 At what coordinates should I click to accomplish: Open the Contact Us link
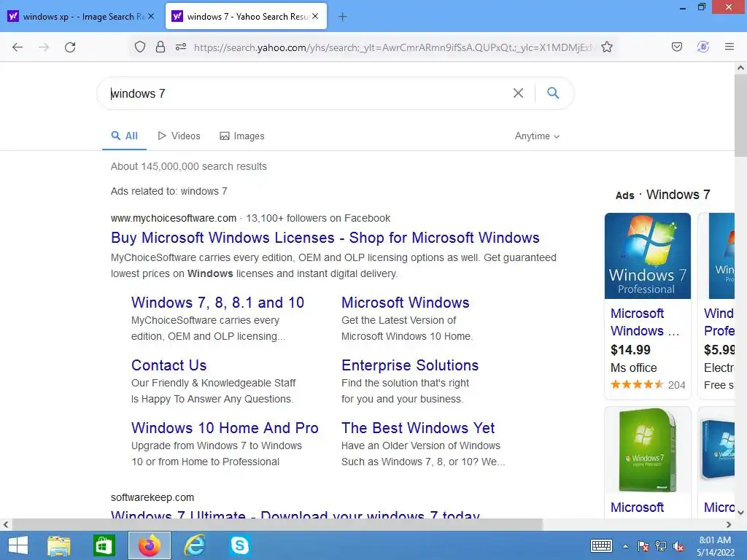(169, 365)
